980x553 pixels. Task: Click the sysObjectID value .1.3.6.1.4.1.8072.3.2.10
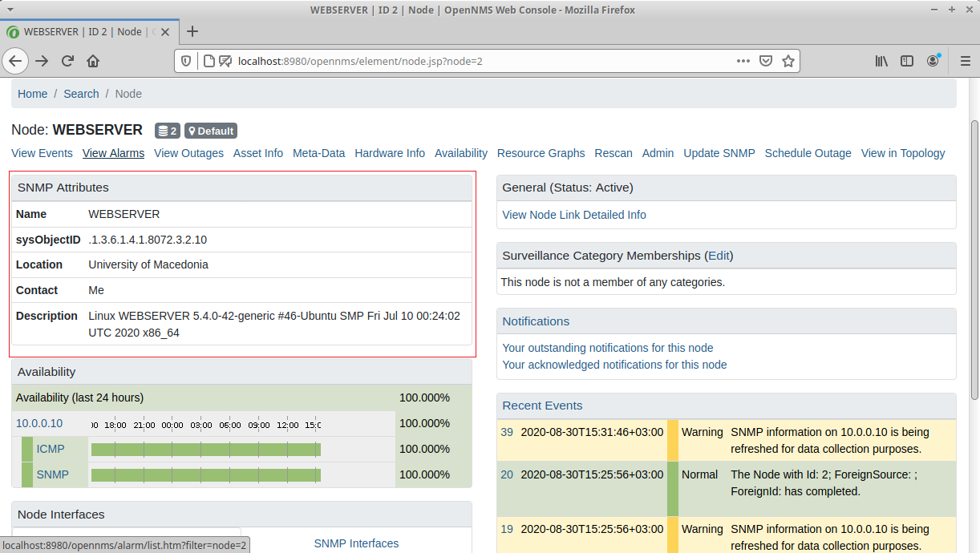pos(148,240)
